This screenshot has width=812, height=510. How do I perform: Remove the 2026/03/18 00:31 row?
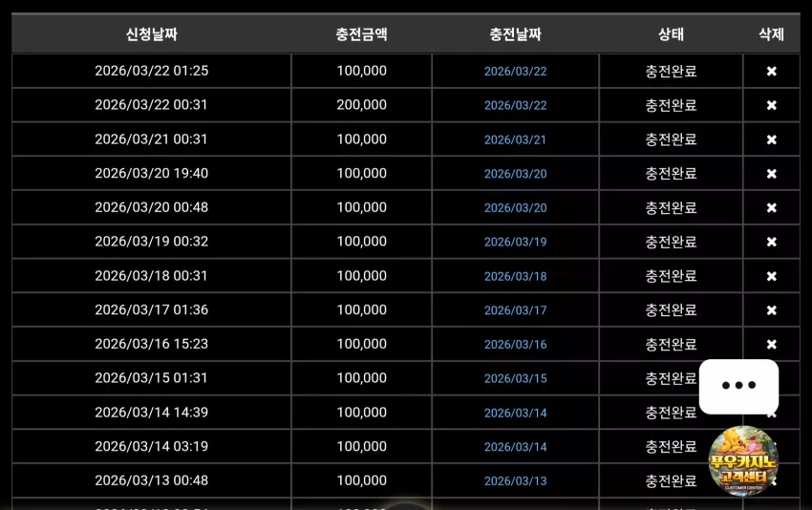(771, 276)
